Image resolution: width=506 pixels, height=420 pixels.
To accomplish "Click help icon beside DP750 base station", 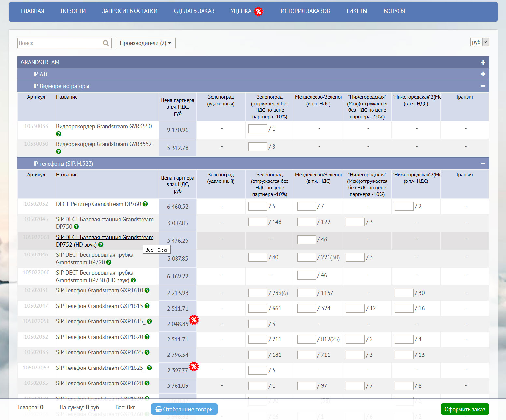I will click(x=76, y=227).
